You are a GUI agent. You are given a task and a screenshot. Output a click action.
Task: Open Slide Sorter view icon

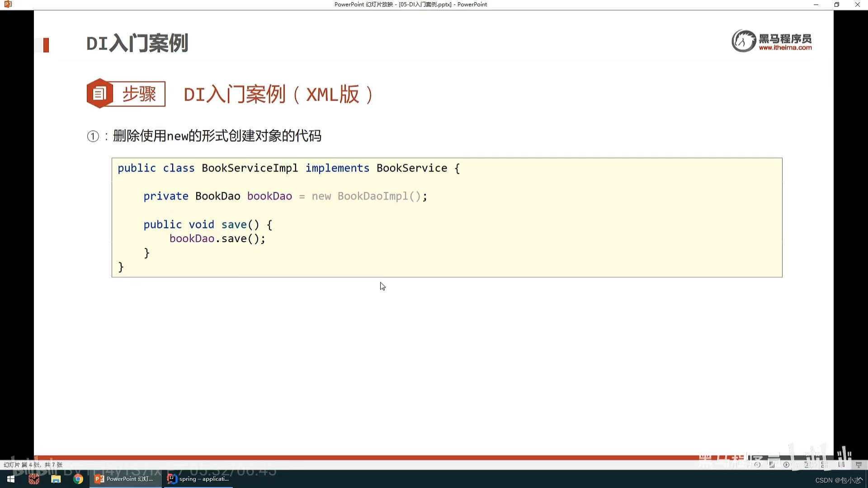825,465
